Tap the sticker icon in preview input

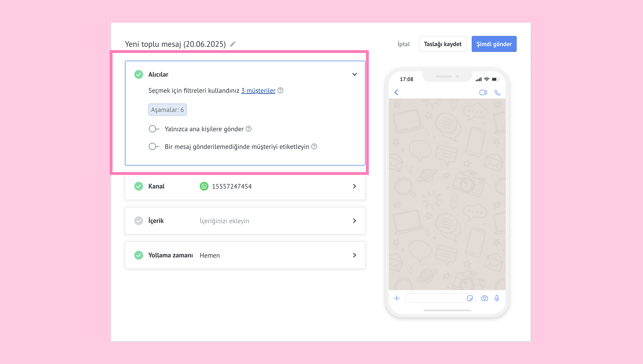[470, 298]
